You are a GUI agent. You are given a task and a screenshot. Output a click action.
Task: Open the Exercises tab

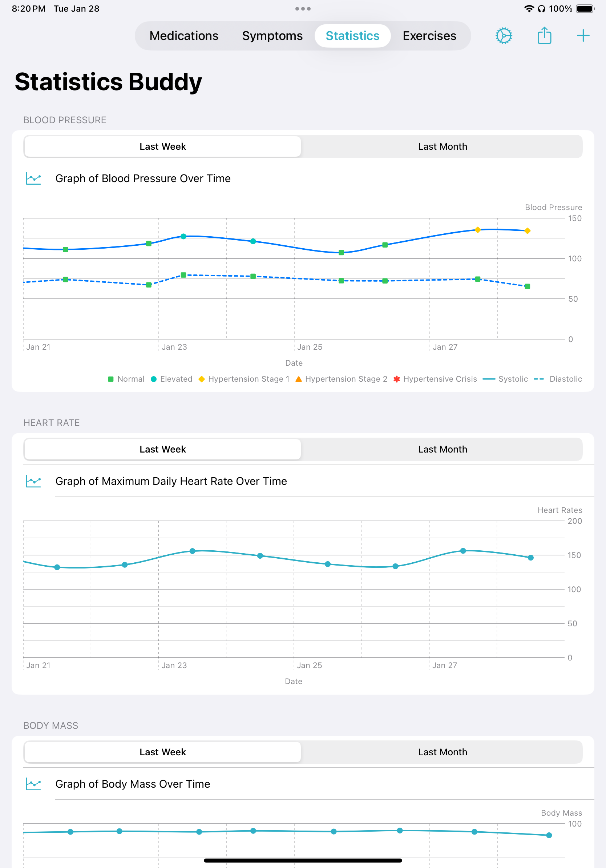point(429,36)
